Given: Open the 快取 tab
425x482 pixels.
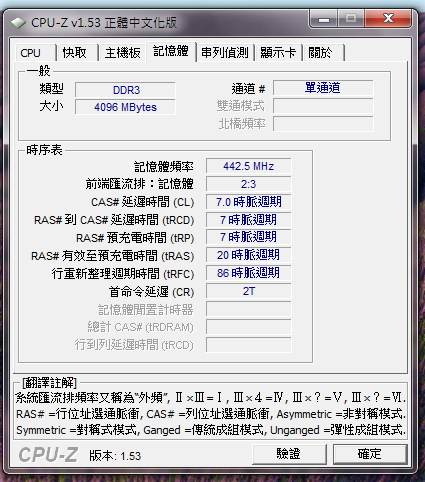Looking at the screenshot, I should [77, 53].
